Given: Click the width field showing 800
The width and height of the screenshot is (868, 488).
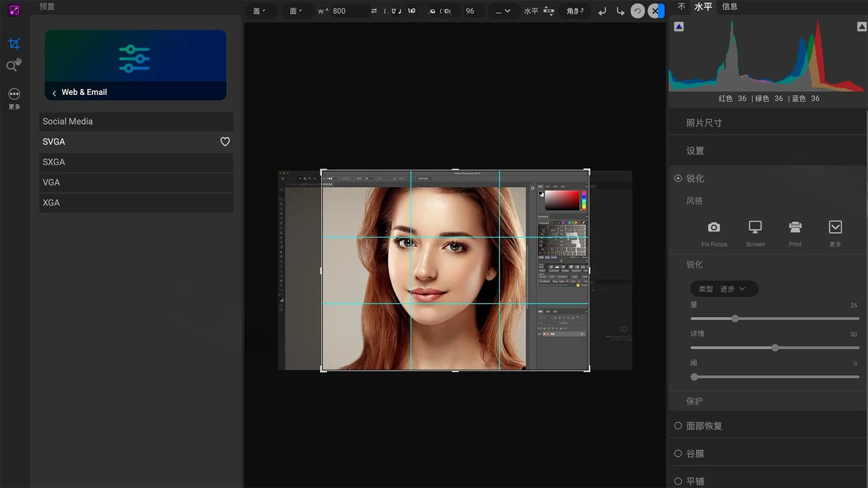Looking at the screenshot, I should coord(347,11).
